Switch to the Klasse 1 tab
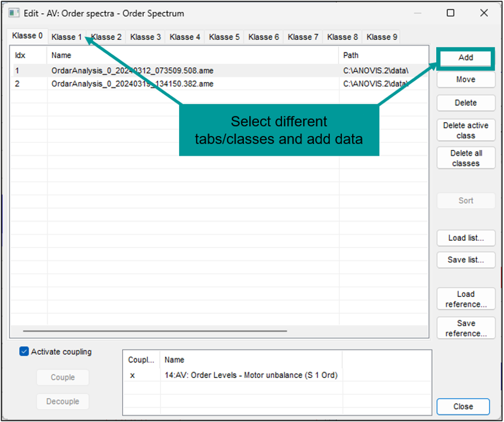The width and height of the screenshot is (504, 422). coord(67,37)
